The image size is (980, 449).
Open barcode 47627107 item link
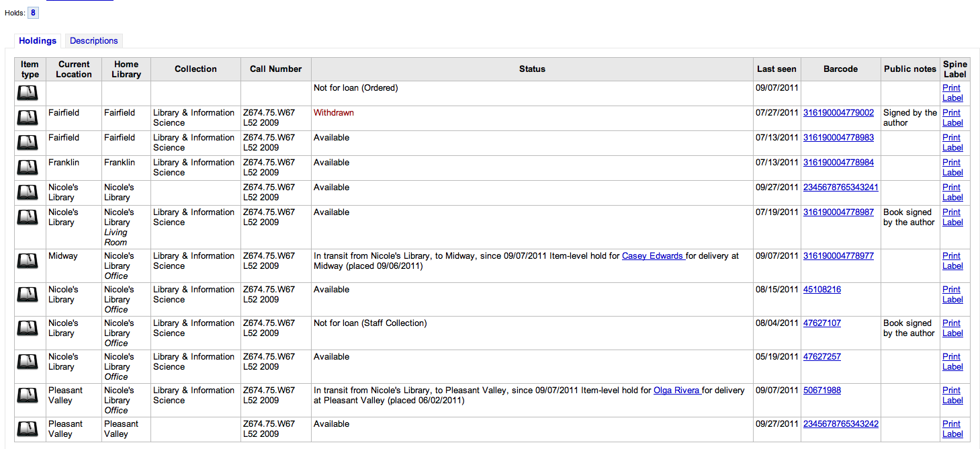pyautogui.click(x=821, y=323)
